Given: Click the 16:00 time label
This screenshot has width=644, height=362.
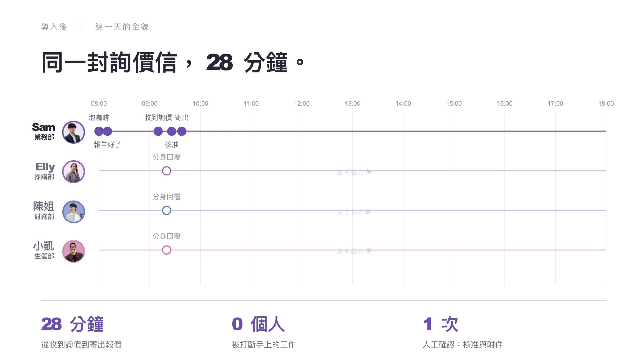Looking at the screenshot, I should point(504,104).
